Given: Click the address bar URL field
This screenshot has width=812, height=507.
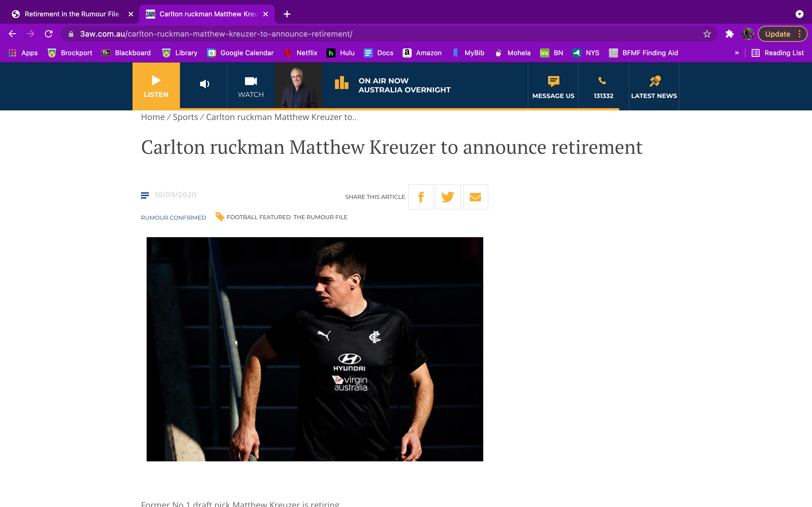Looking at the screenshot, I should (369, 34).
